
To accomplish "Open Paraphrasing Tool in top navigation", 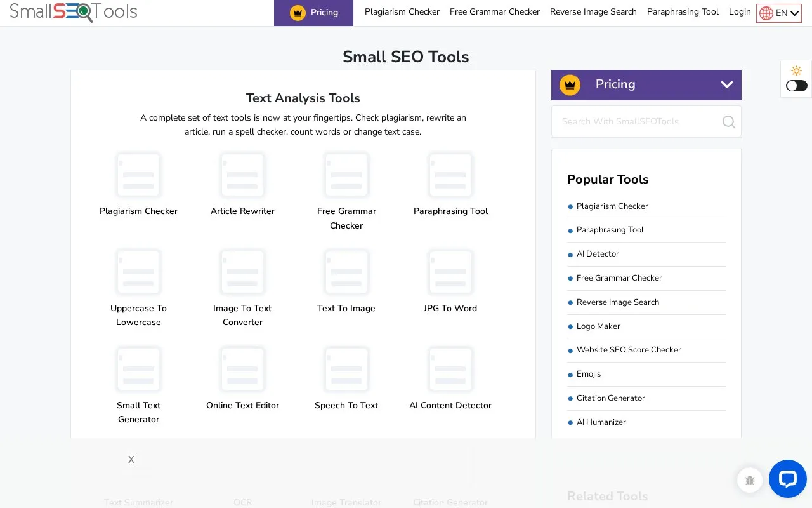I will coord(683,12).
